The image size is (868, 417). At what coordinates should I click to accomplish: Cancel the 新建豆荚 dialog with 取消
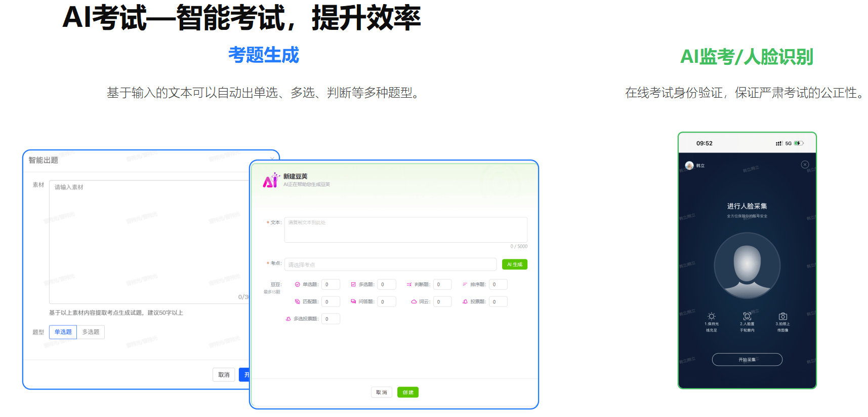click(381, 393)
